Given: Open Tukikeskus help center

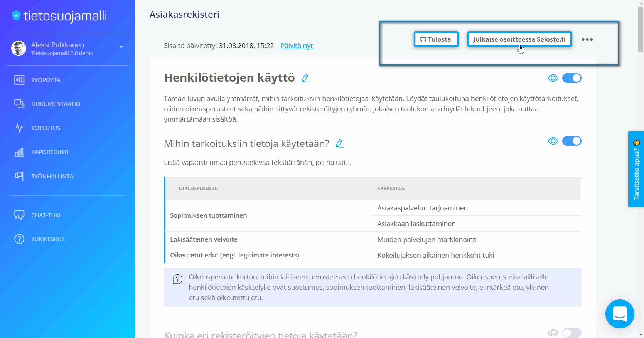Looking at the screenshot, I should point(48,239).
